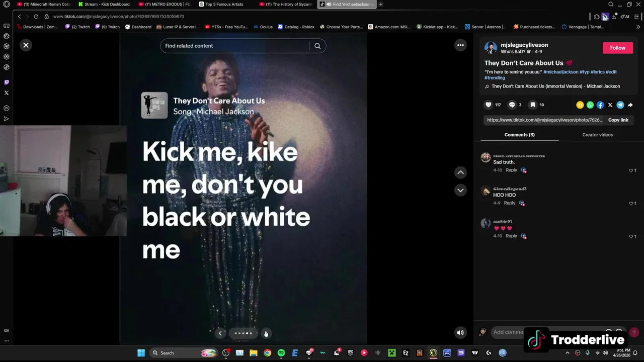Go to previous post with up chevron

460,172
